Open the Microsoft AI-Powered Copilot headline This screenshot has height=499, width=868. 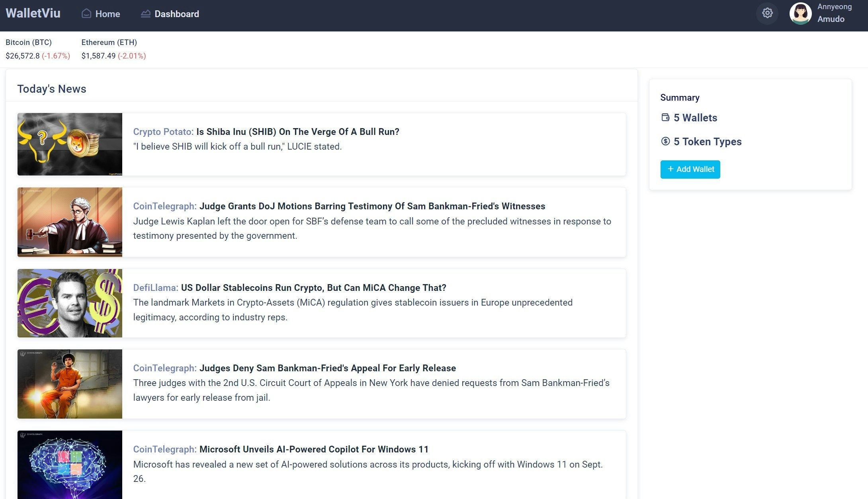pyautogui.click(x=314, y=449)
